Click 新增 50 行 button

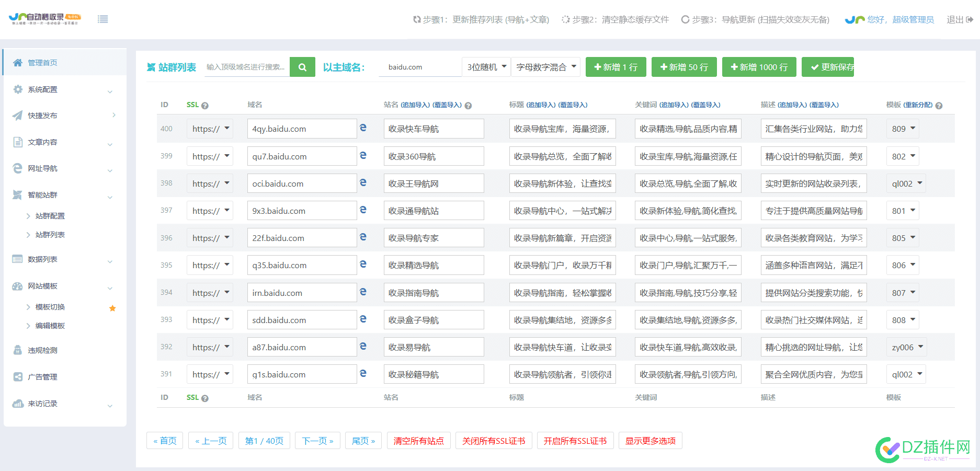pos(684,67)
